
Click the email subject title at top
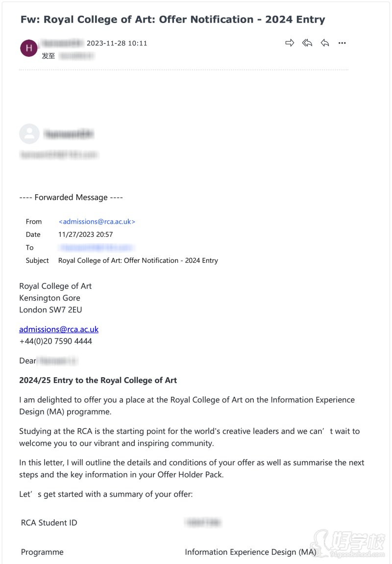[172, 20]
